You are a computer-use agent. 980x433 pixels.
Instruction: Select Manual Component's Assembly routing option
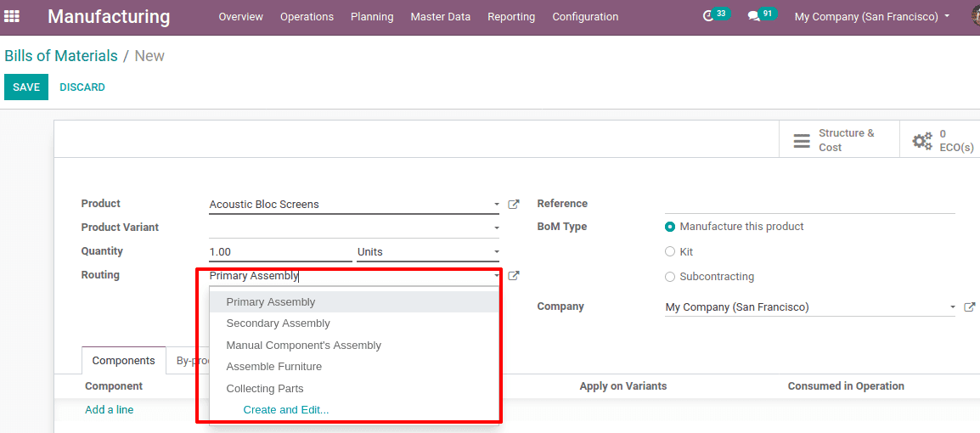point(354,345)
